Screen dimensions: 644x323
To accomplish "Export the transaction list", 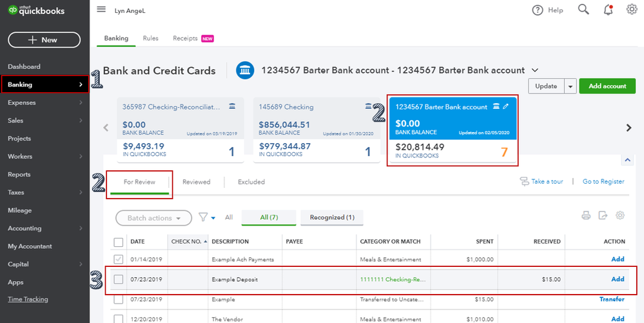I will pyautogui.click(x=603, y=215).
